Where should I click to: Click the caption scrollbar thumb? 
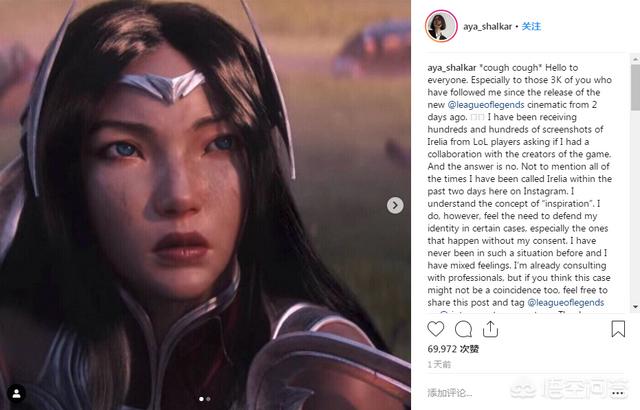[x=636, y=87]
